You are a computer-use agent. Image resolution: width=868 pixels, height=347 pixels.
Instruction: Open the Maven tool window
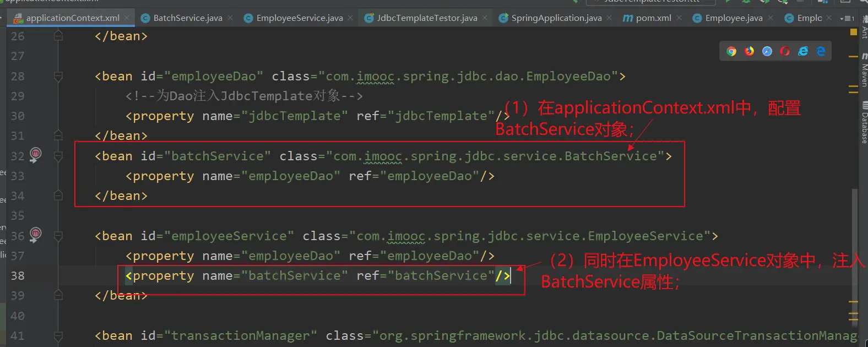click(x=864, y=71)
